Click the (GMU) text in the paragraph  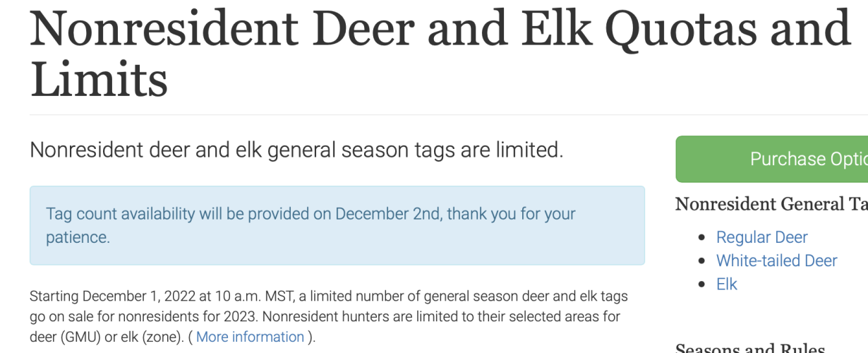[x=82, y=337]
